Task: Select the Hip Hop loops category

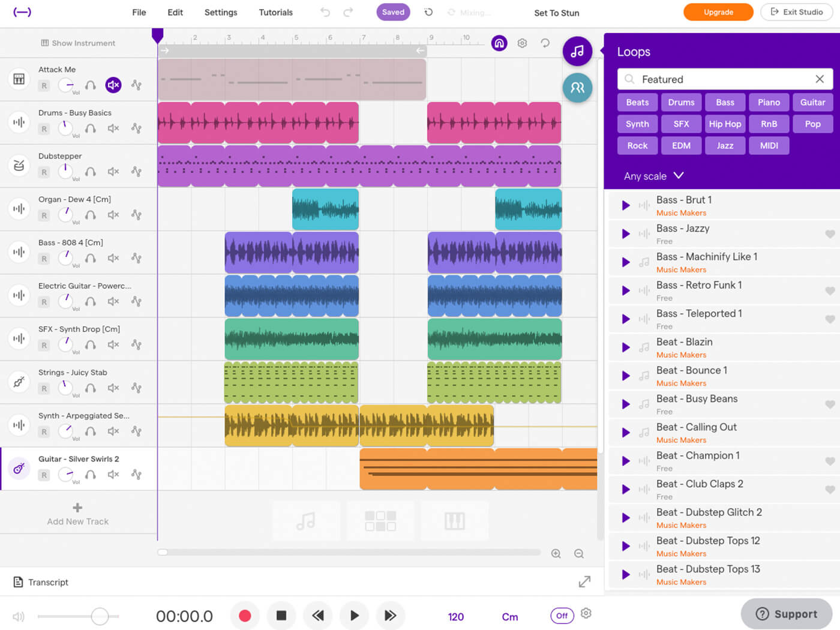Action: pos(725,124)
